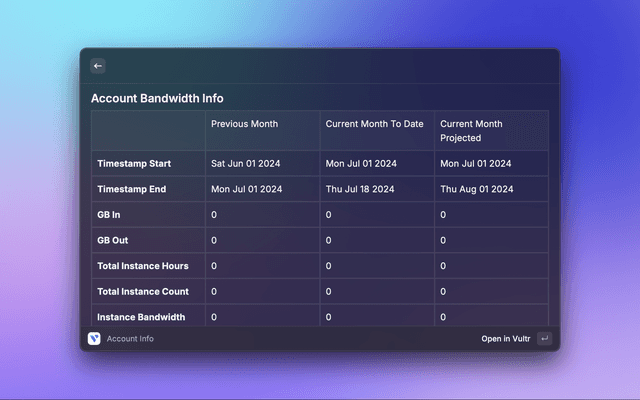Viewport: 640px width, 400px height.
Task: Click the back arrow button
Action: coord(98,66)
